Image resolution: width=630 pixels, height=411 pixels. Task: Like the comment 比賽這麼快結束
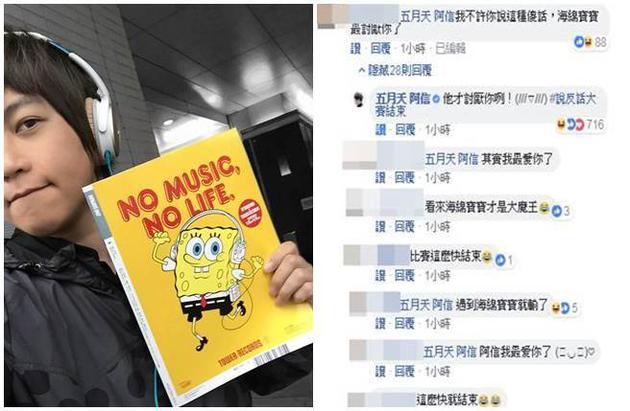380,275
